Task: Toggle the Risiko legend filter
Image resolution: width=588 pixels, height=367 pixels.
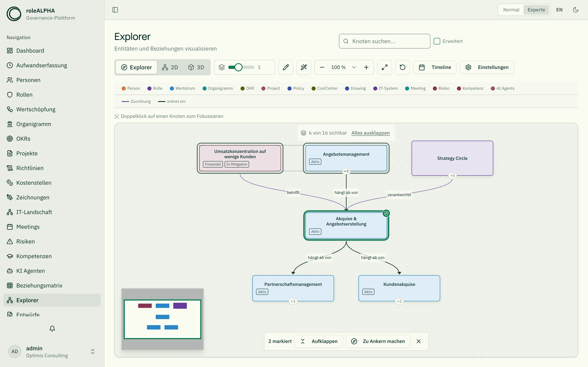Action: pos(441,88)
